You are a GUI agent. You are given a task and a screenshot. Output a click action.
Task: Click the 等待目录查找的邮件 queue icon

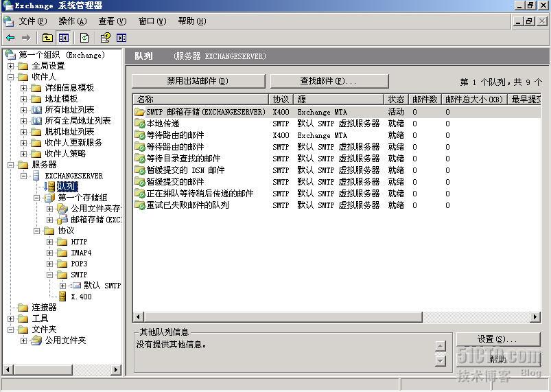pyautogui.click(x=140, y=159)
